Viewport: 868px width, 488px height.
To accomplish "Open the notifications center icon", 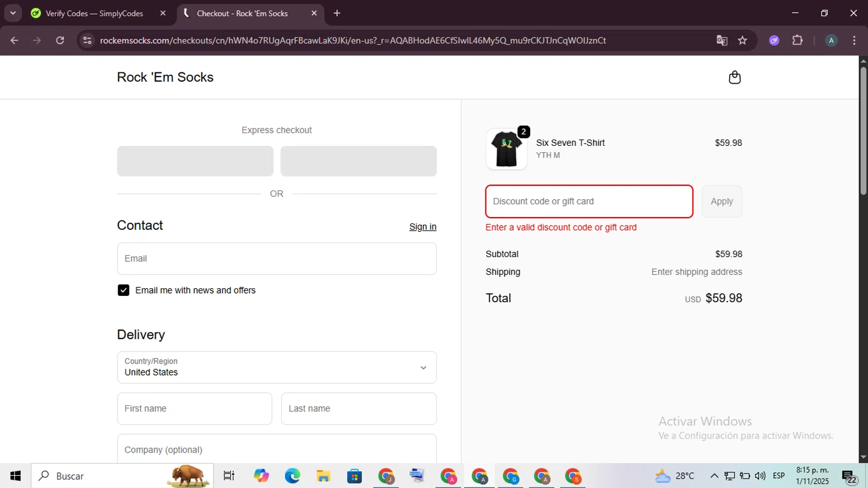I will click(849, 476).
